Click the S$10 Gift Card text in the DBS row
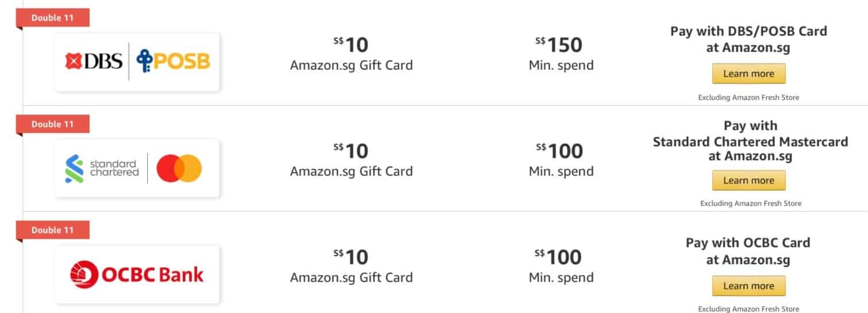This screenshot has height=313, width=868. pos(351,54)
